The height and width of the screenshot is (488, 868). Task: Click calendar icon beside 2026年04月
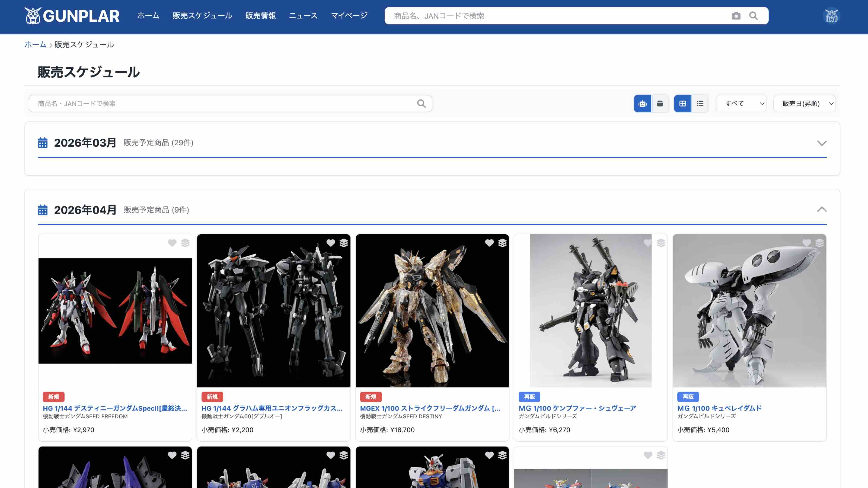click(43, 210)
